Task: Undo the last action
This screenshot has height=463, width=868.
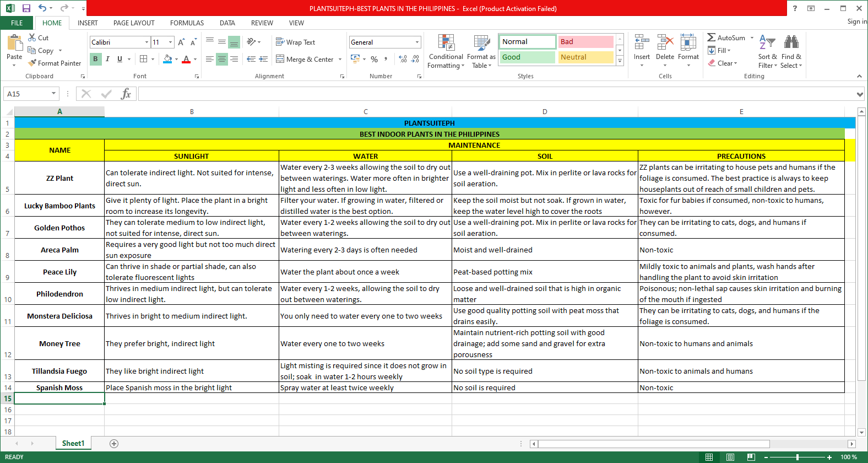Action: [x=42, y=8]
